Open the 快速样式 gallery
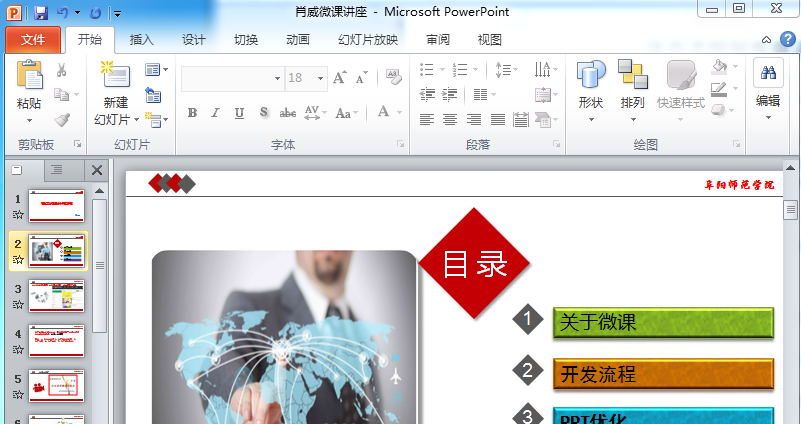Viewport: 801px width, 424px height. click(681, 92)
